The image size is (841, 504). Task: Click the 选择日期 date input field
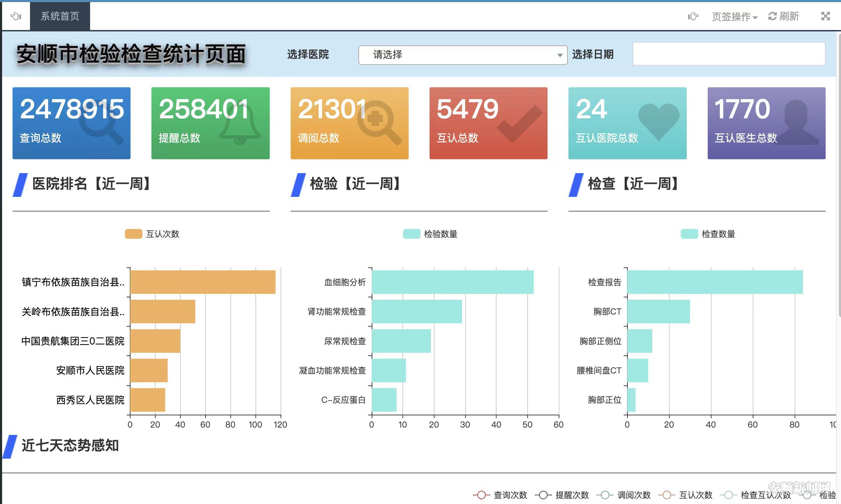point(729,54)
